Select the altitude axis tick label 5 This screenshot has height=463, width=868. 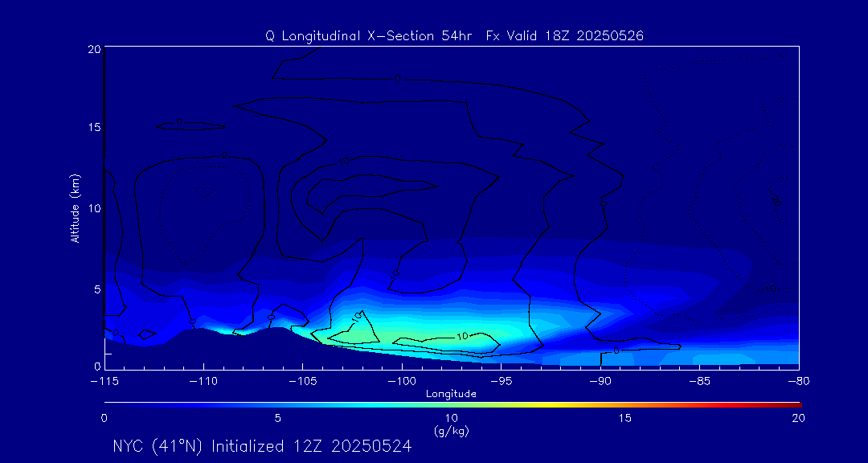96,289
